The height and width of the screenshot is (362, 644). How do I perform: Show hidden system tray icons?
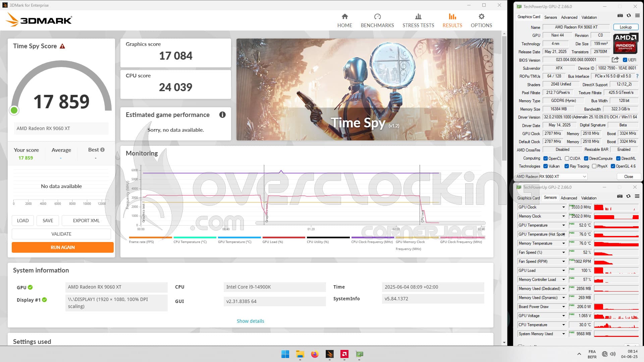click(579, 354)
